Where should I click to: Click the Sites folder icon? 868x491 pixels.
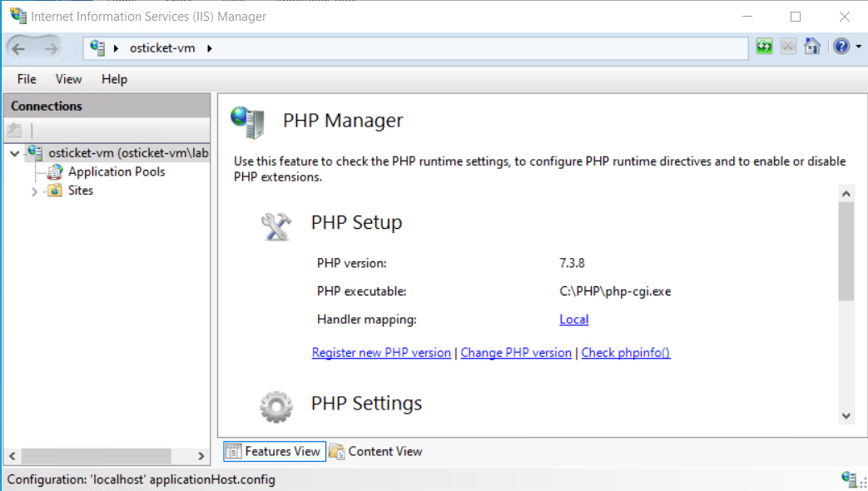coord(55,191)
